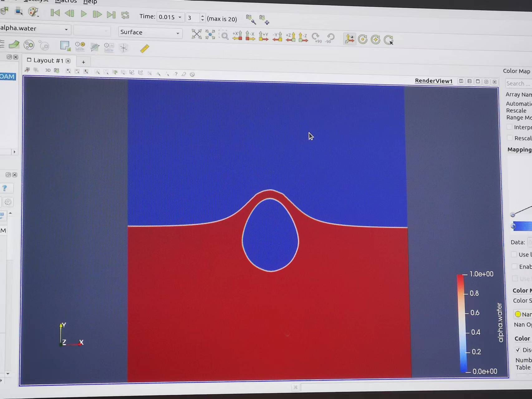Maximize the RenderView1 frame
The height and width of the screenshot is (399, 532).
click(478, 82)
